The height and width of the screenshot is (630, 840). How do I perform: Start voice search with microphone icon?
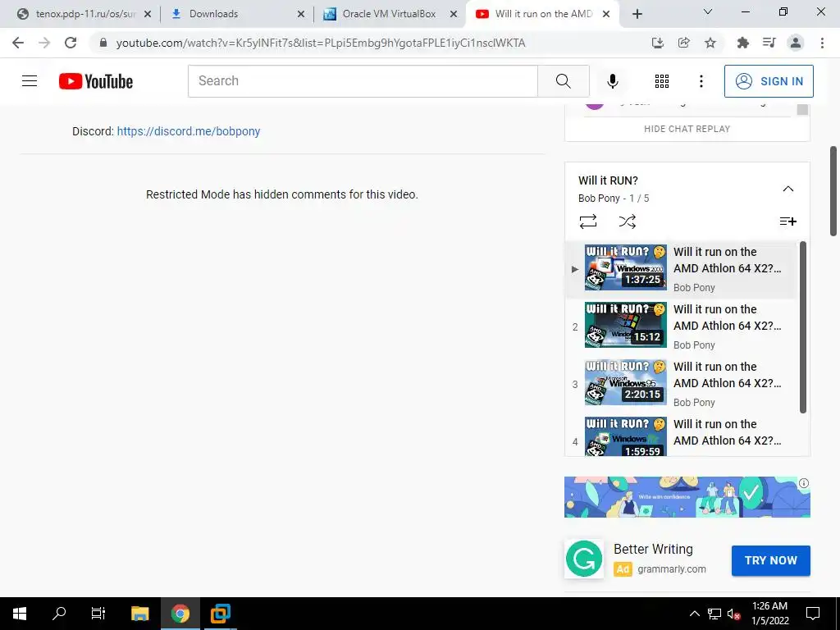click(612, 81)
